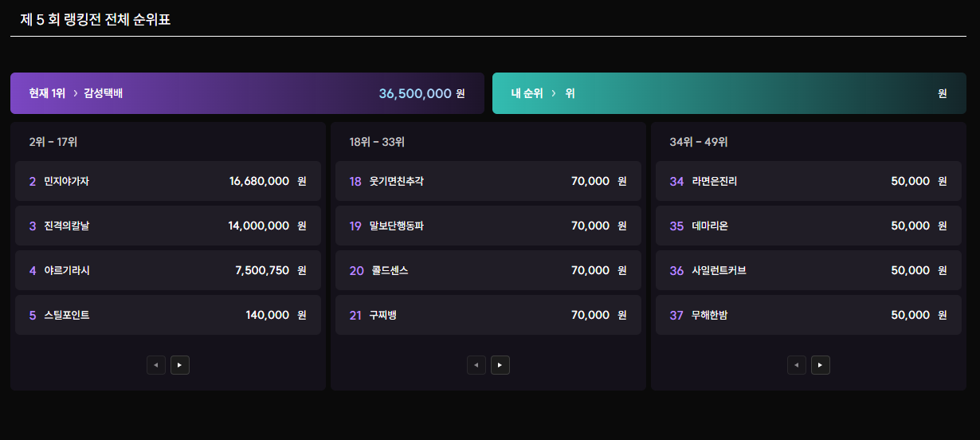
Task: Select rank 5 스틸포인트 row
Action: click(x=168, y=315)
